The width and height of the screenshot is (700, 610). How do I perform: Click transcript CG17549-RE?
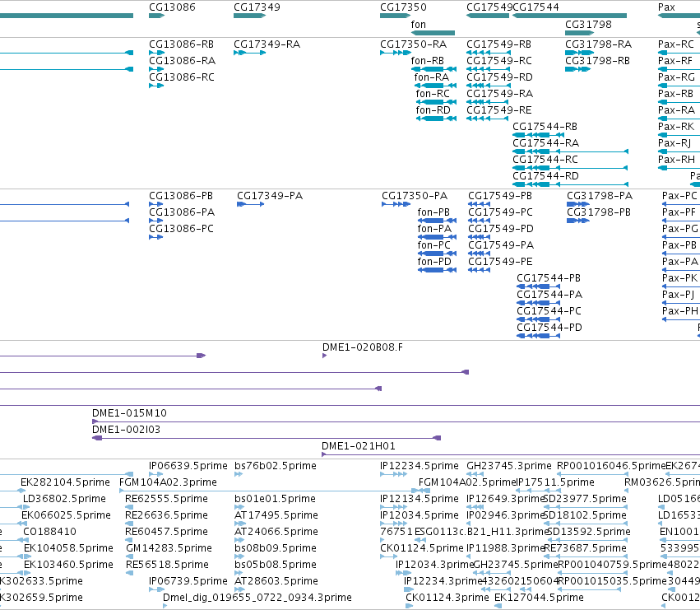click(499, 110)
